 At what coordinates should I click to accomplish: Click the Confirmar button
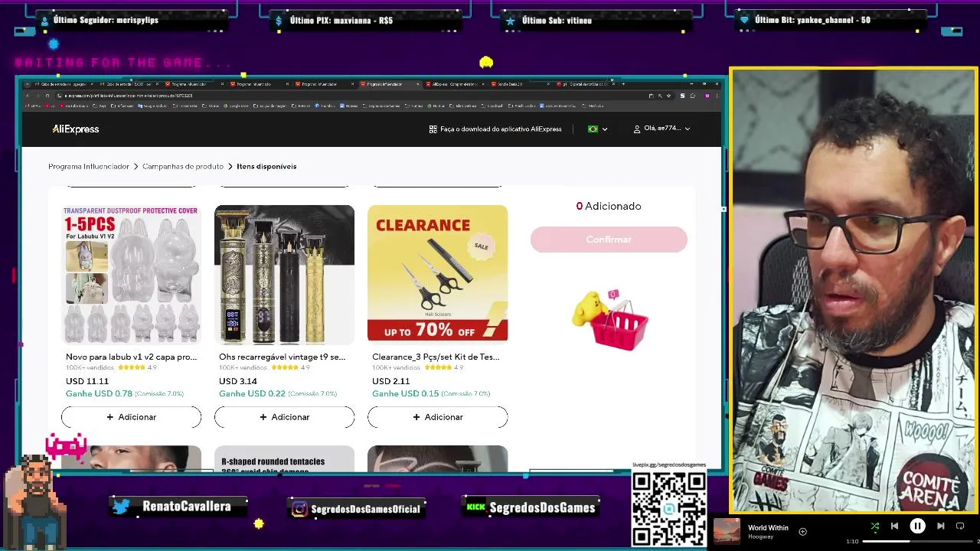pyautogui.click(x=609, y=240)
